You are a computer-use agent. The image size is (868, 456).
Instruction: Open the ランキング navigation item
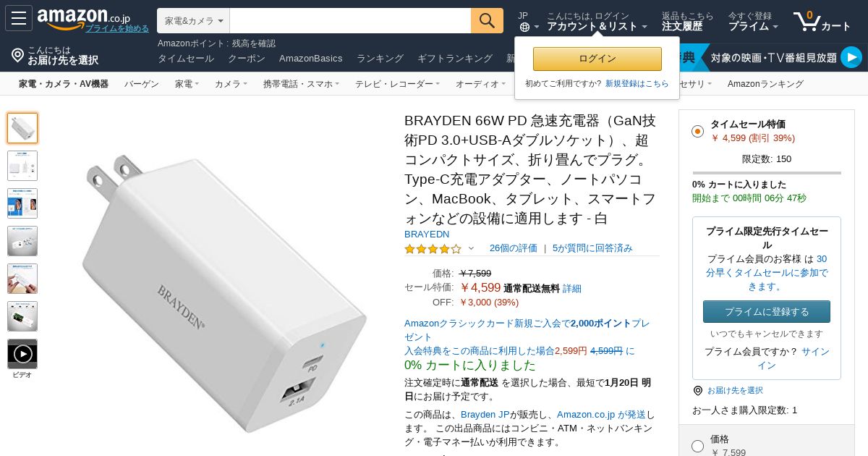[x=380, y=58]
